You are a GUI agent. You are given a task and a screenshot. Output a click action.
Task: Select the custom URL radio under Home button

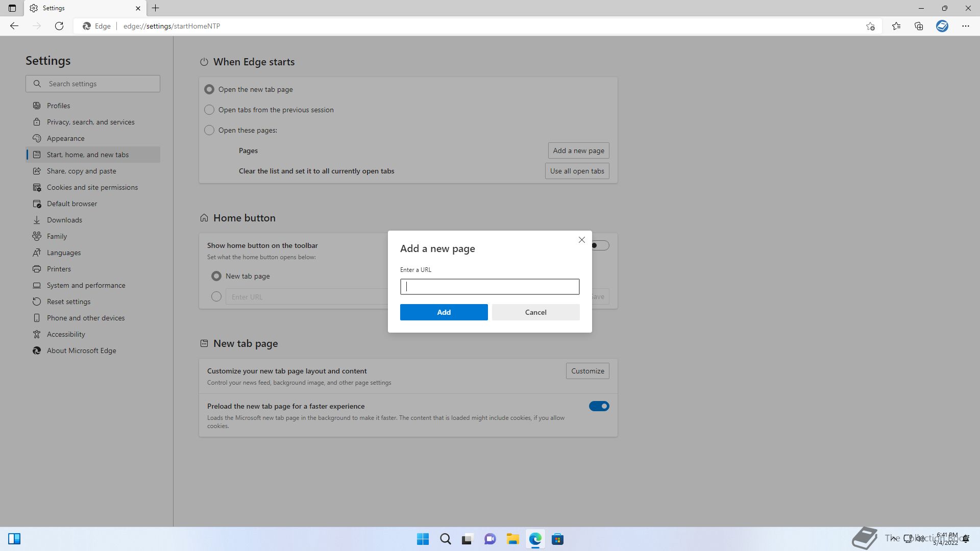(216, 296)
